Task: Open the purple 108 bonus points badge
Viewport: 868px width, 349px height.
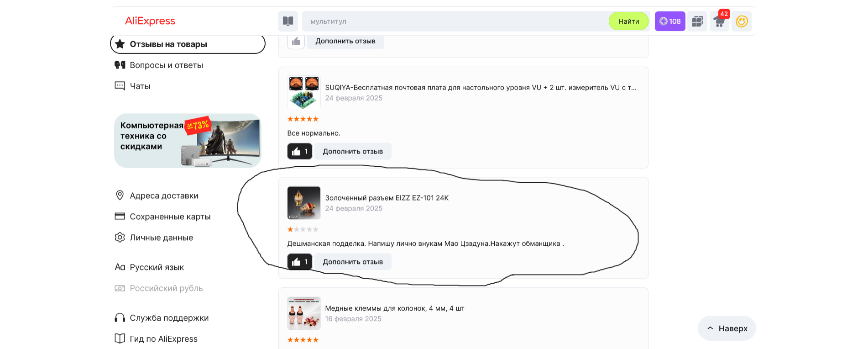Action: click(670, 21)
